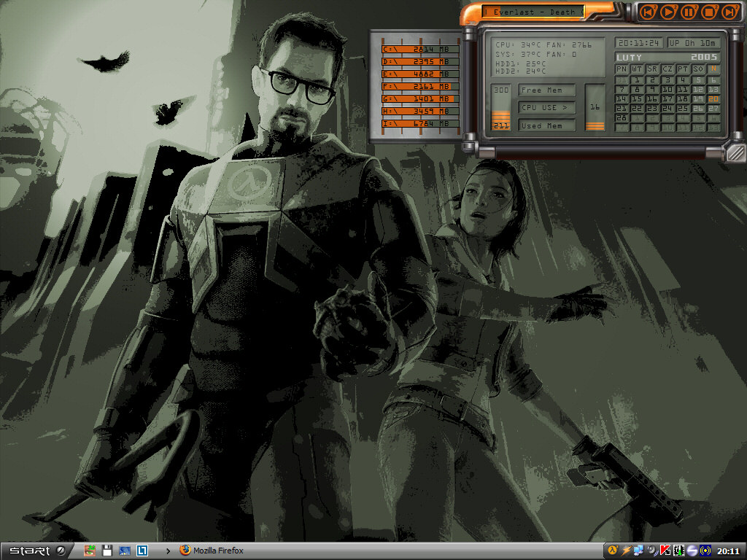Open the red K antivirus tray icon
The image size is (747, 560).
point(665,551)
